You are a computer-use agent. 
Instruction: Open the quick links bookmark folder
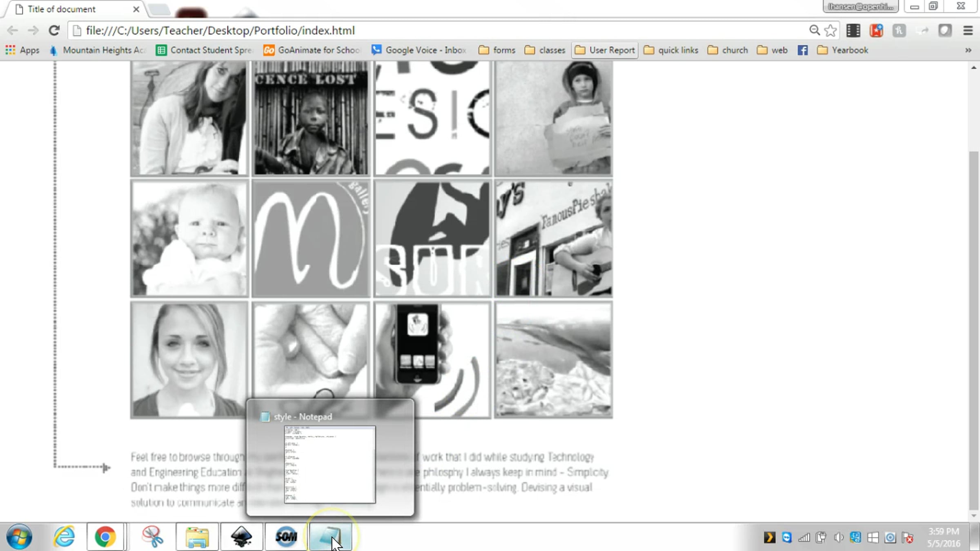pyautogui.click(x=671, y=50)
